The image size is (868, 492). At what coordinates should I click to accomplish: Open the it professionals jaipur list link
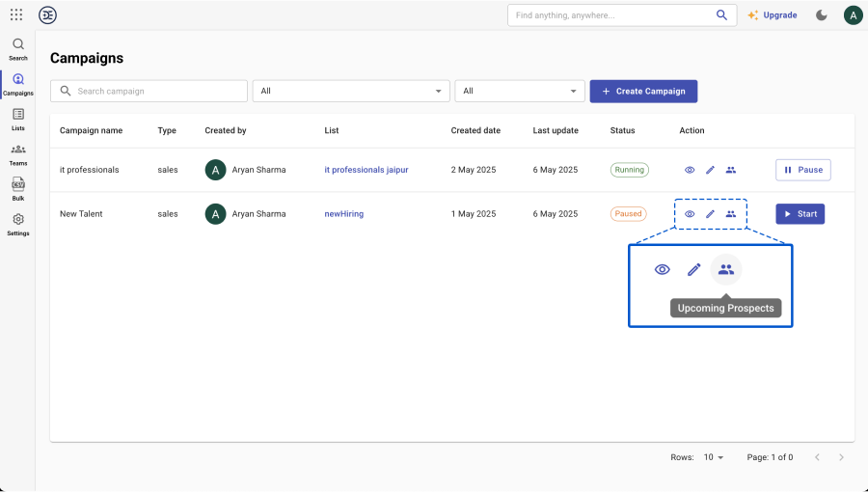coord(366,170)
